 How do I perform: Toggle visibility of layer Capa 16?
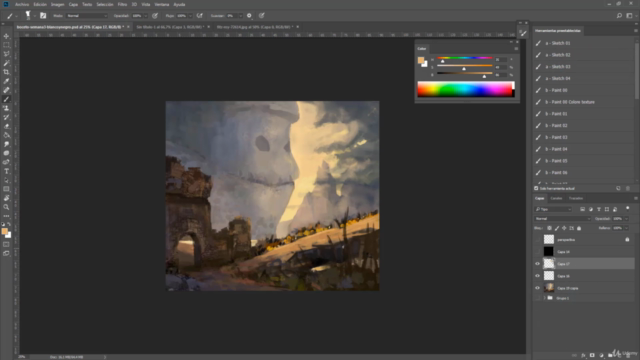[537, 276]
